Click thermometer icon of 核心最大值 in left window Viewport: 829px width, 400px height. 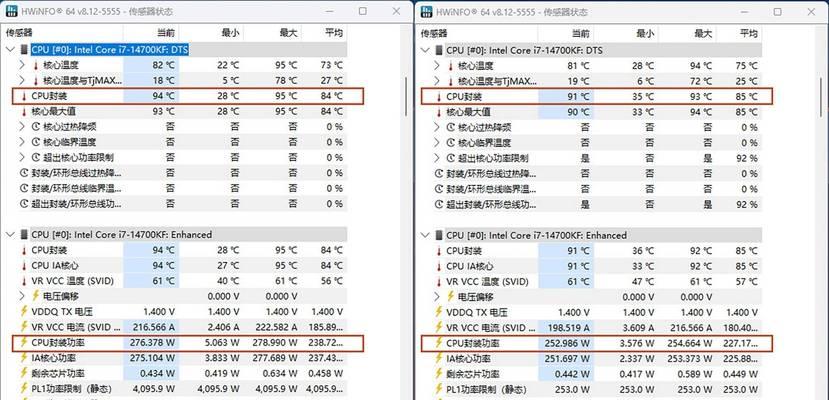[24, 111]
